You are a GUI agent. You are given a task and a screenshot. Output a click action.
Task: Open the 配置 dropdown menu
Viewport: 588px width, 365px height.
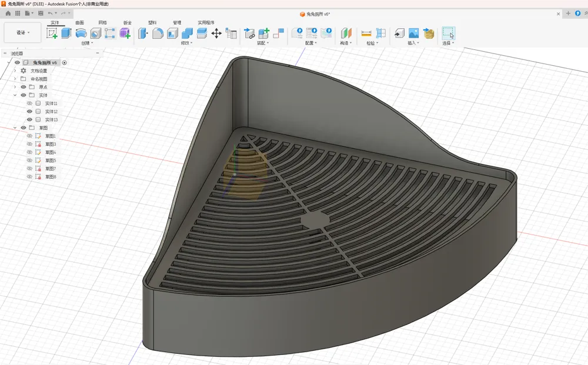click(x=311, y=43)
